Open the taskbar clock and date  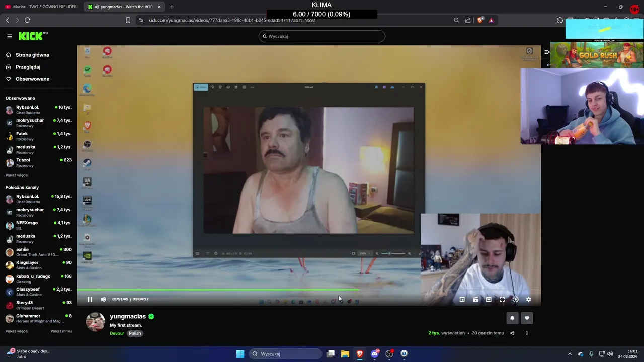(x=628, y=354)
